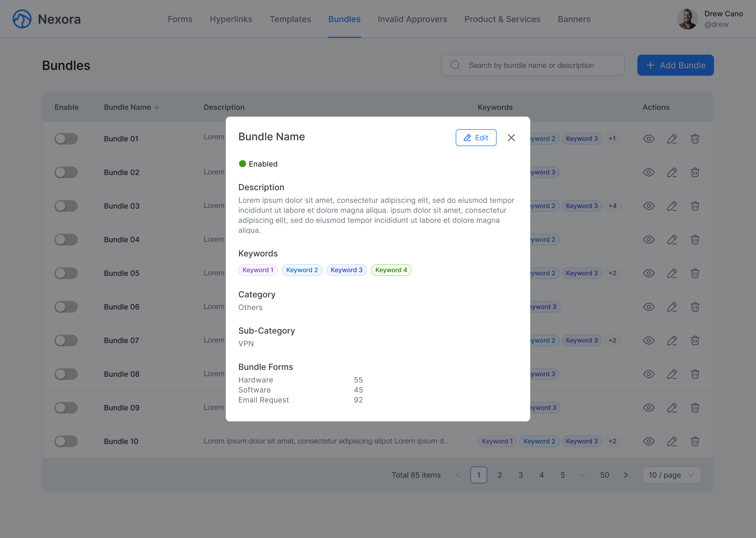Switch to Invalid Approvers tab

pos(412,19)
